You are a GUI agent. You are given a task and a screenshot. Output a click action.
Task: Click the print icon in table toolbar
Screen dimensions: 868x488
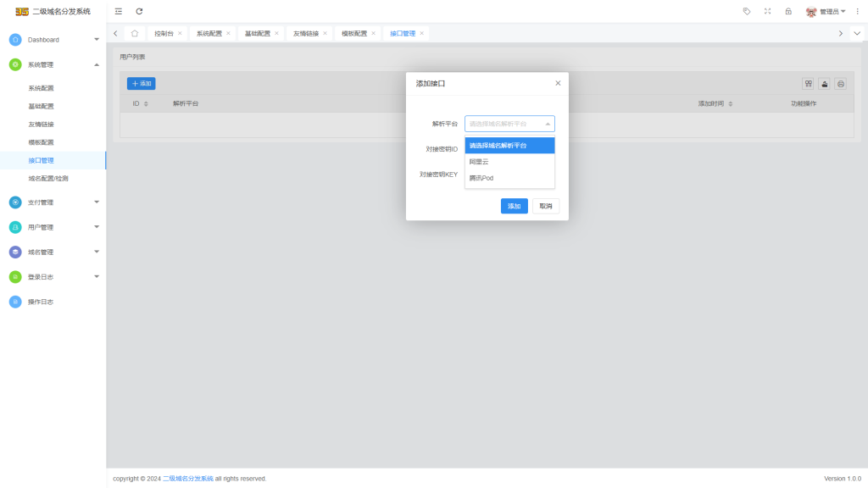(840, 84)
